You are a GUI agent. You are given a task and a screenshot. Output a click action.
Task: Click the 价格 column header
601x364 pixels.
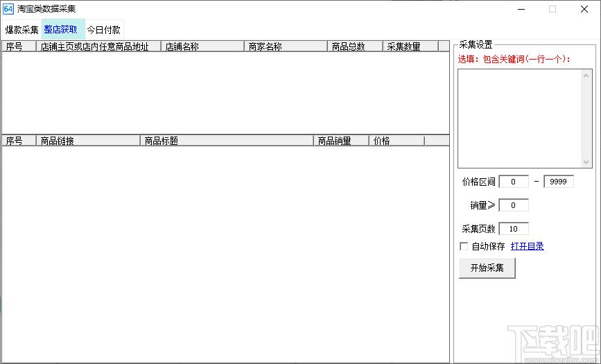397,141
